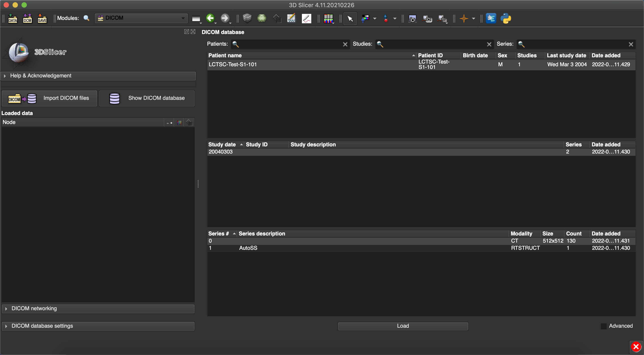The image size is (644, 355).
Task: Click the DCM load DICOM icon
Action: coord(28,18)
